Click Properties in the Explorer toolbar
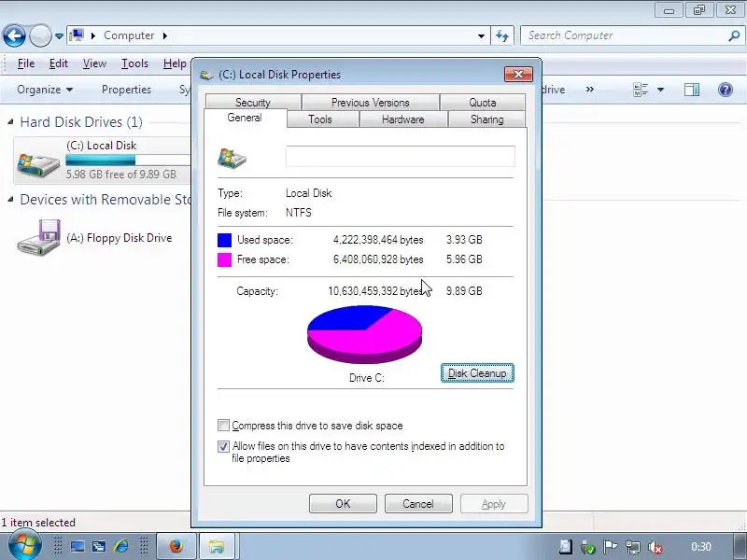Viewport: 747px width, 560px height. coord(126,90)
